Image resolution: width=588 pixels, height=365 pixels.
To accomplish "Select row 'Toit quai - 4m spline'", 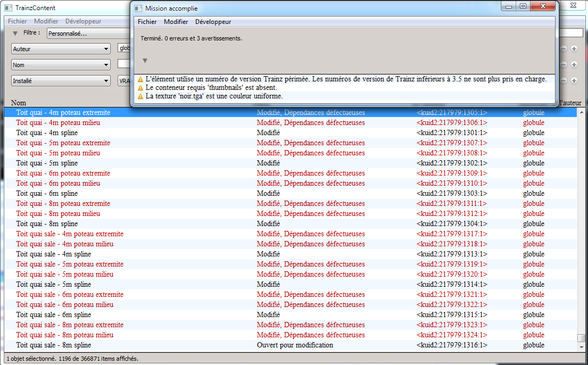I will click(291, 133).
